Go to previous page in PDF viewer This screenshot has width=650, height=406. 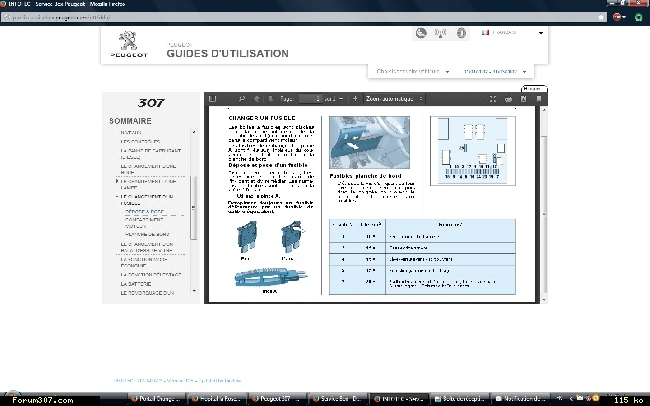(x=257, y=99)
